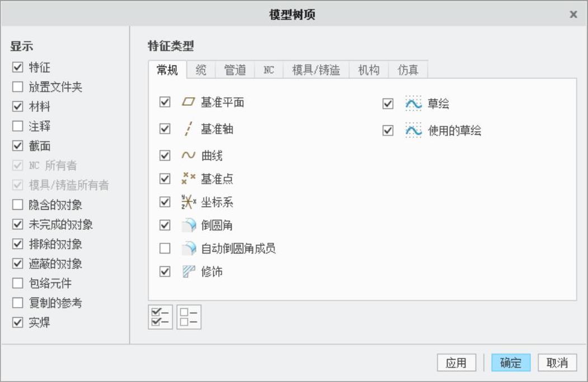Click the 应用 button
The height and width of the screenshot is (382, 588).
coord(457,362)
